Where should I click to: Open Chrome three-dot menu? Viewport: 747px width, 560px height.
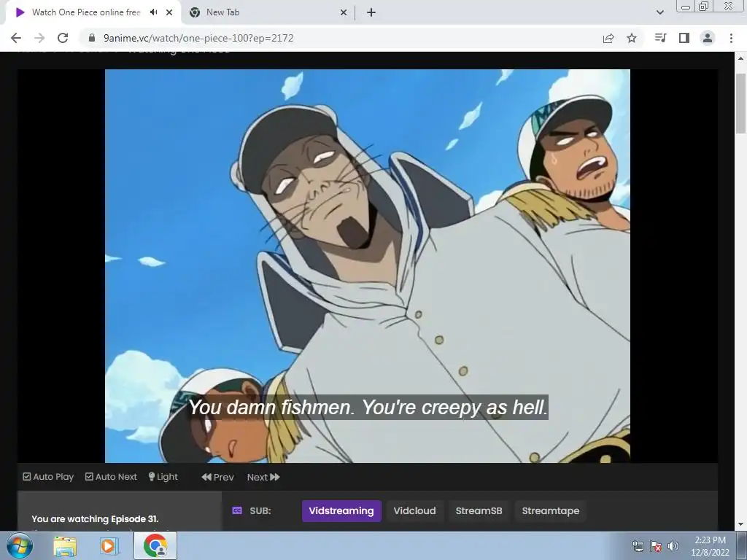point(731,38)
